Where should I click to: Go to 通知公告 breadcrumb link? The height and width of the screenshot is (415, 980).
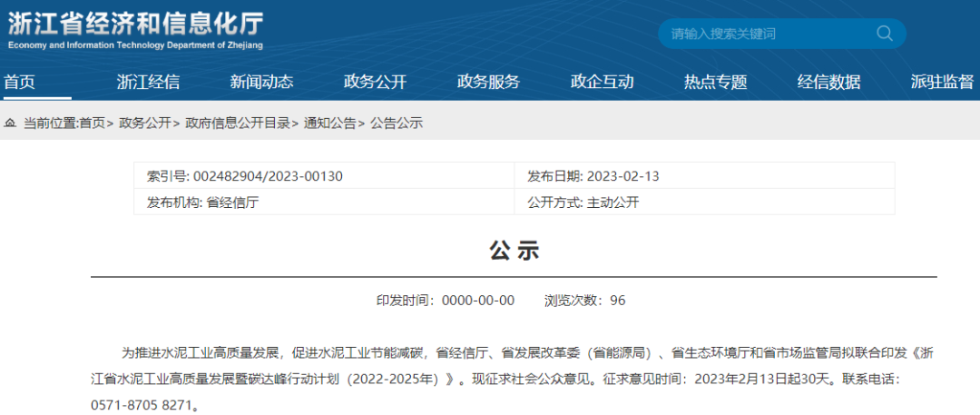click(x=329, y=124)
